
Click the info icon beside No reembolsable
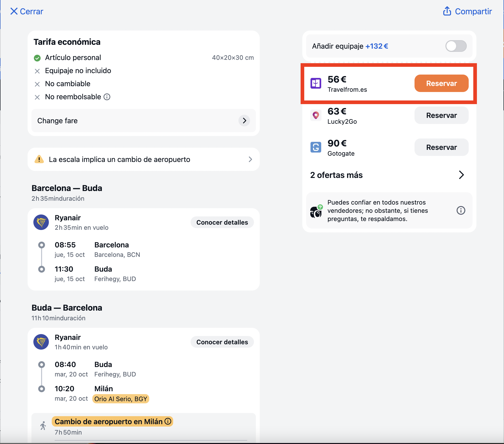click(x=107, y=97)
